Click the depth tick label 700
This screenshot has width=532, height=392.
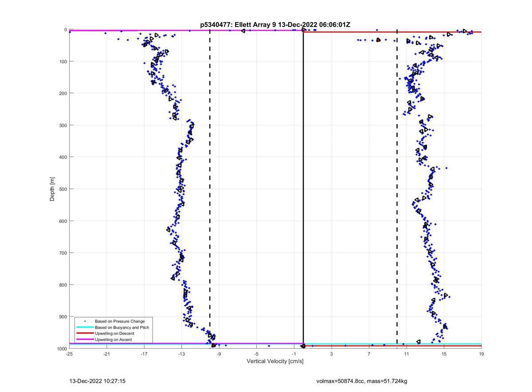(63, 252)
